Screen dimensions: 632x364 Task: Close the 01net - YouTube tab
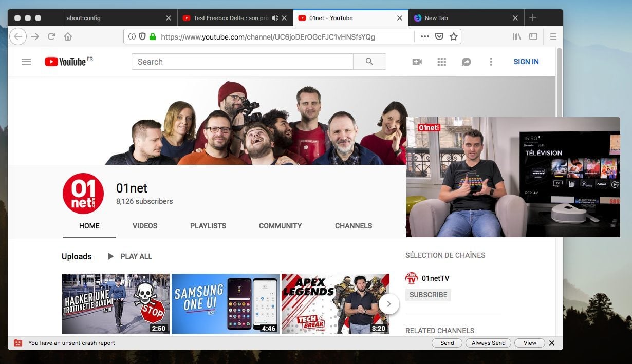pos(400,18)
